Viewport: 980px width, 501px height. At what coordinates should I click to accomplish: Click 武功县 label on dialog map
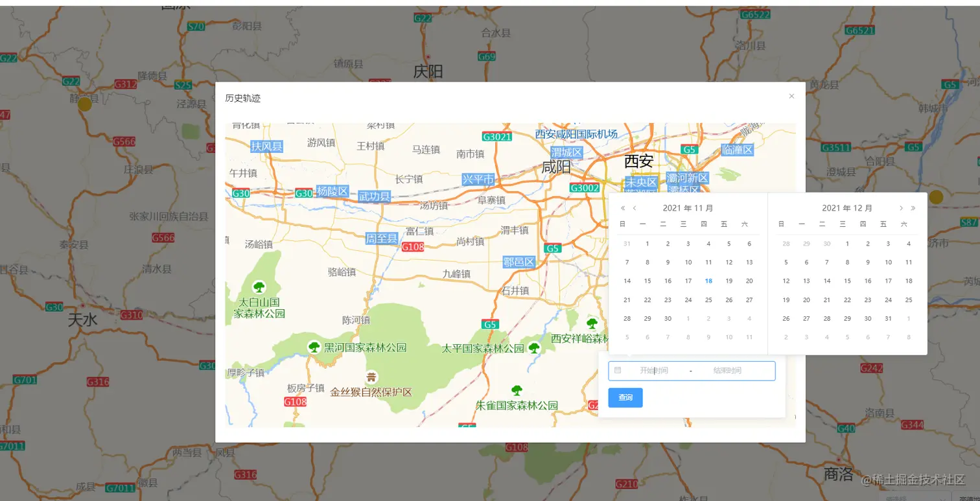(375, 196)
